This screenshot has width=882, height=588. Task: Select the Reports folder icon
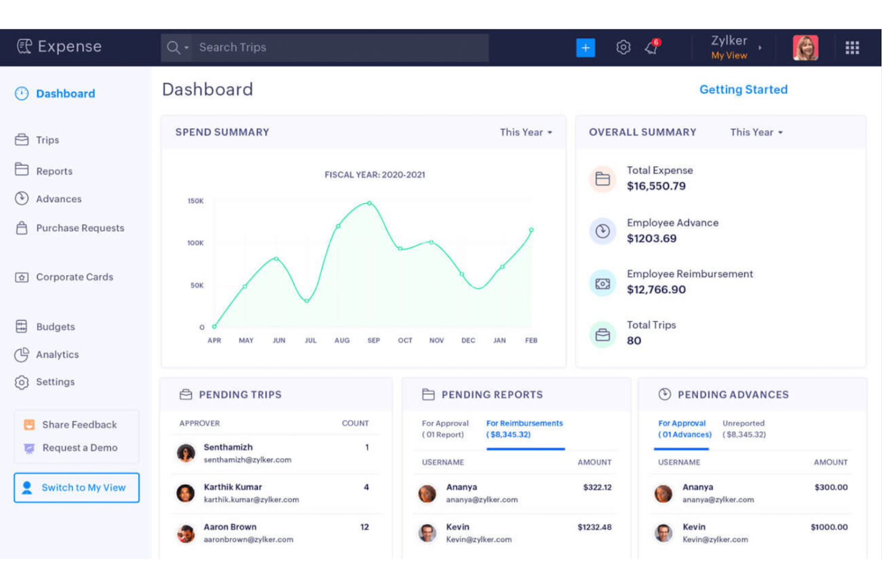click(x=21, y=171)
